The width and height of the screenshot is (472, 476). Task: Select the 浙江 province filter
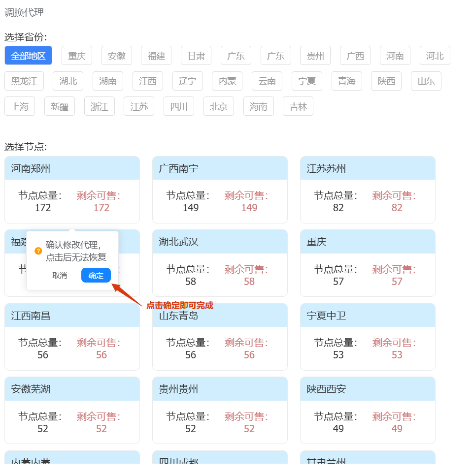(100, 106)
